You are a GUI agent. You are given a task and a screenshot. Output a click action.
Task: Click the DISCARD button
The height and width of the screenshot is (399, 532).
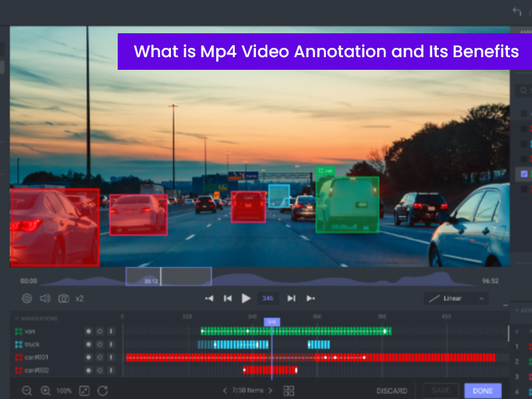[x=392, y=391]
